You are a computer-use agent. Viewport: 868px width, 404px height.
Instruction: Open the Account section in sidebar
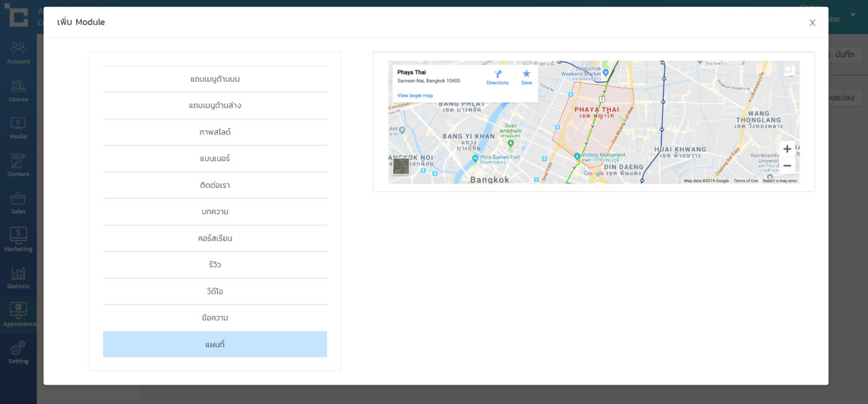point(18,52)
